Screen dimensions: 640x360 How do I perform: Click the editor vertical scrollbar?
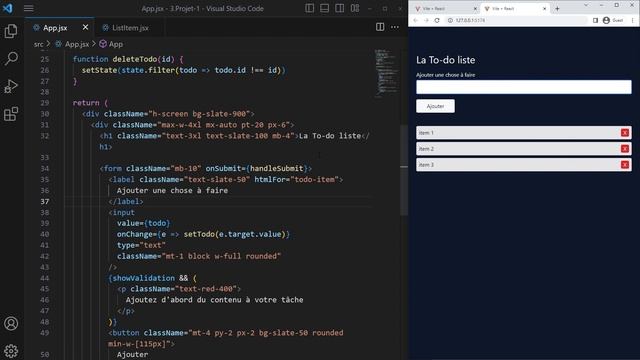(404, 169)
